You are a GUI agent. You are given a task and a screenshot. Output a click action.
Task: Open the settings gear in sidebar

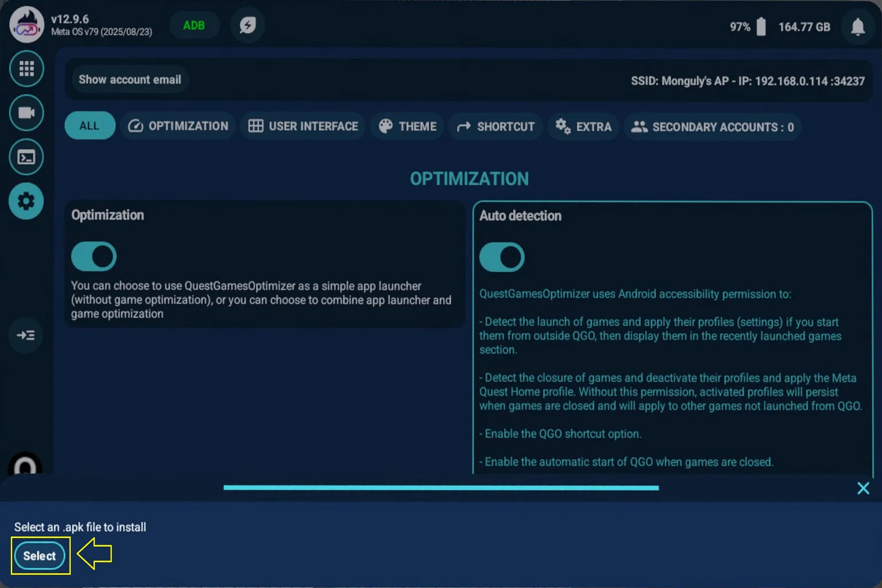26,201
